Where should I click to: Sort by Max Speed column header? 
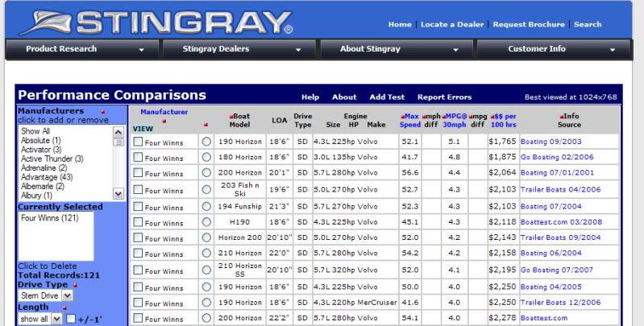411,121
